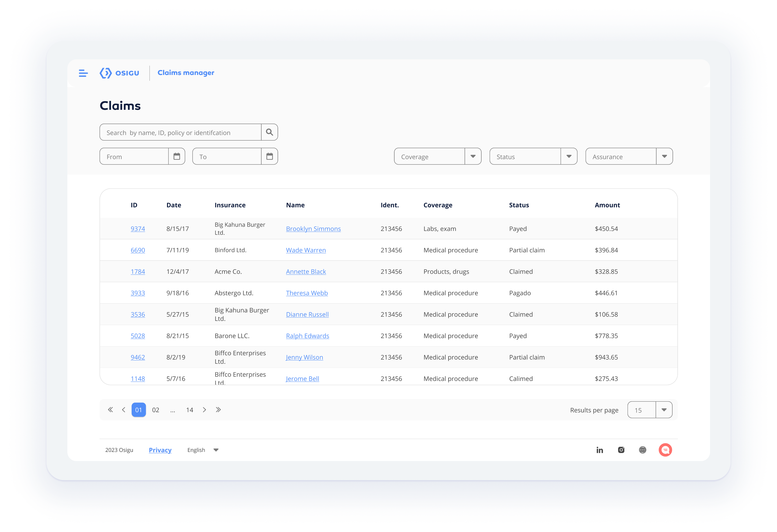Go to page 02
Viewport: 777px width, 532px height.
tap(156, 410)
